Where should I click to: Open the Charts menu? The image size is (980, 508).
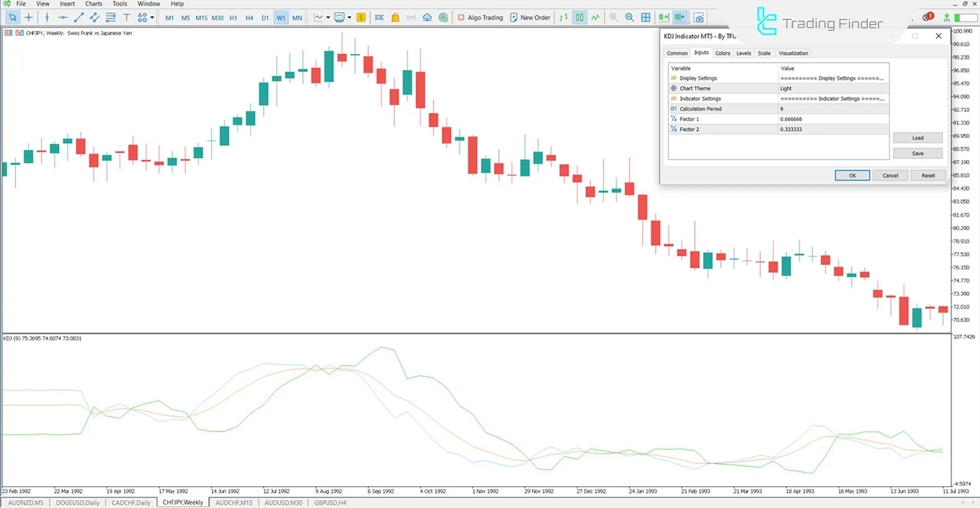coord(93,4)
